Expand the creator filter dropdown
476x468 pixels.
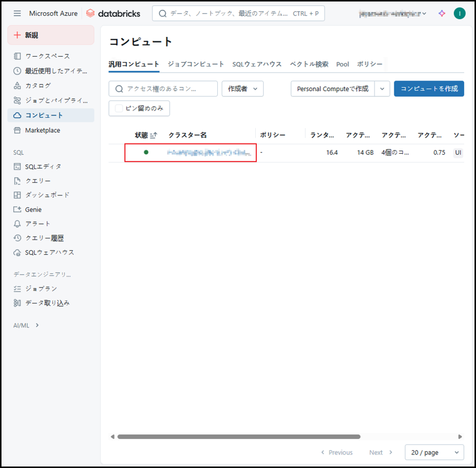click(242, 88)
